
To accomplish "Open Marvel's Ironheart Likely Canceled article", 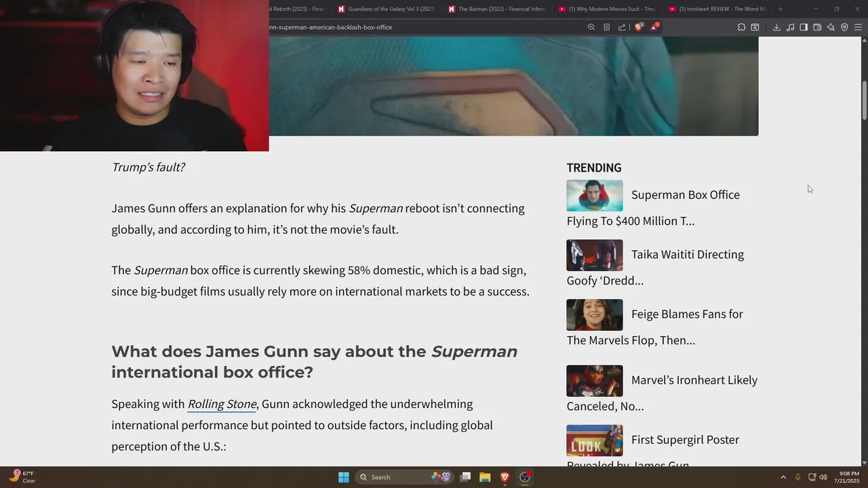I will 662,392.
